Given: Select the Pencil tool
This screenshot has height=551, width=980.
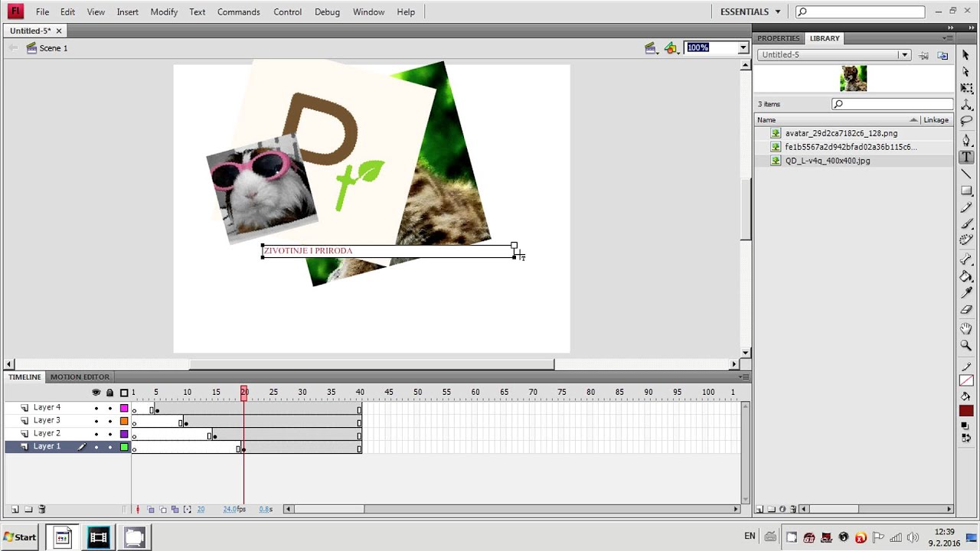Looking at the screenshot, I should tap(966, 207).
